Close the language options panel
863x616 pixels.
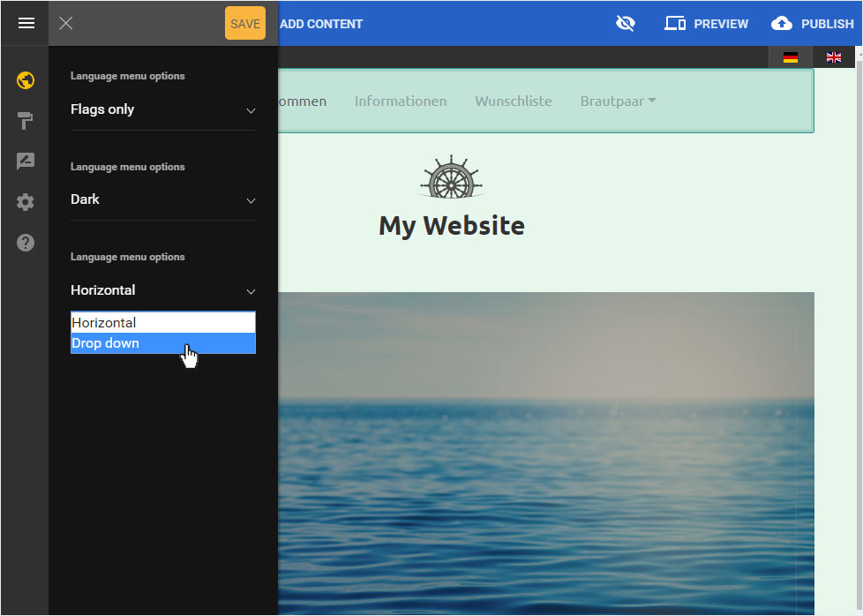[66, 23]
